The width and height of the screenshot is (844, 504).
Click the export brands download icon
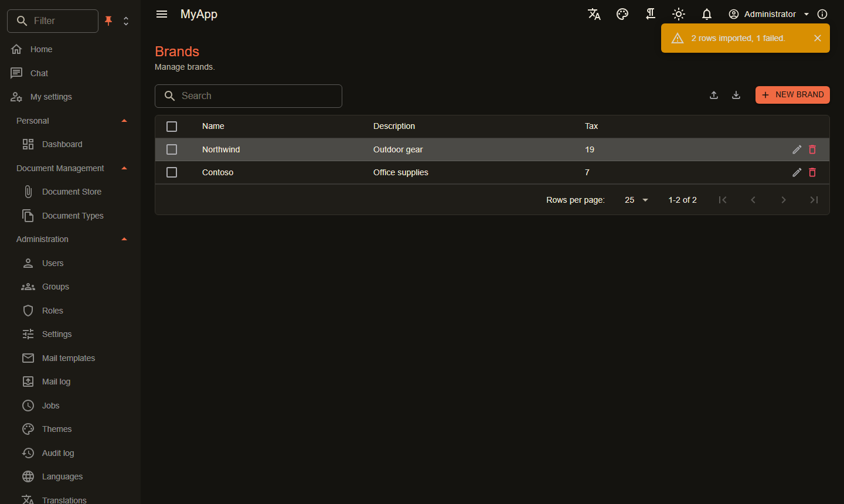tap(736, 95)
